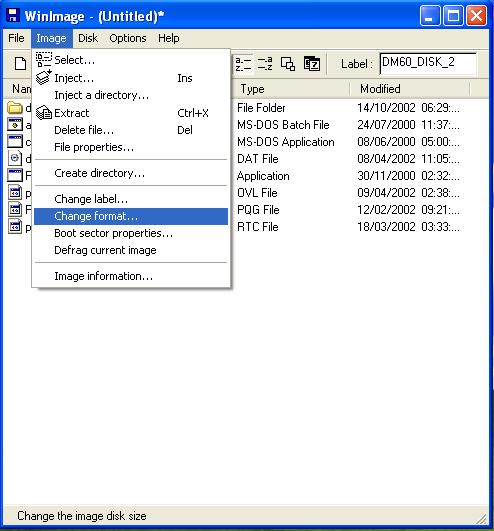Click the 'OVL File' cell

257,193
